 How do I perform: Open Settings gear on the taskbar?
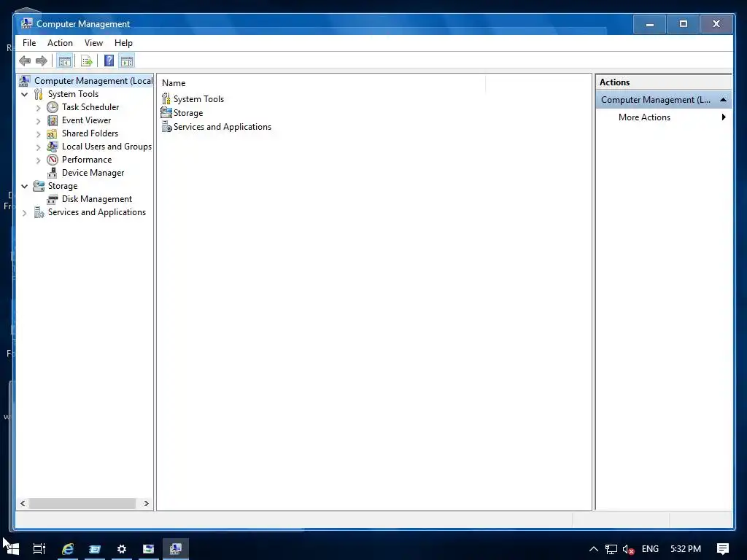pyautogui.click(x=122, y=549)
